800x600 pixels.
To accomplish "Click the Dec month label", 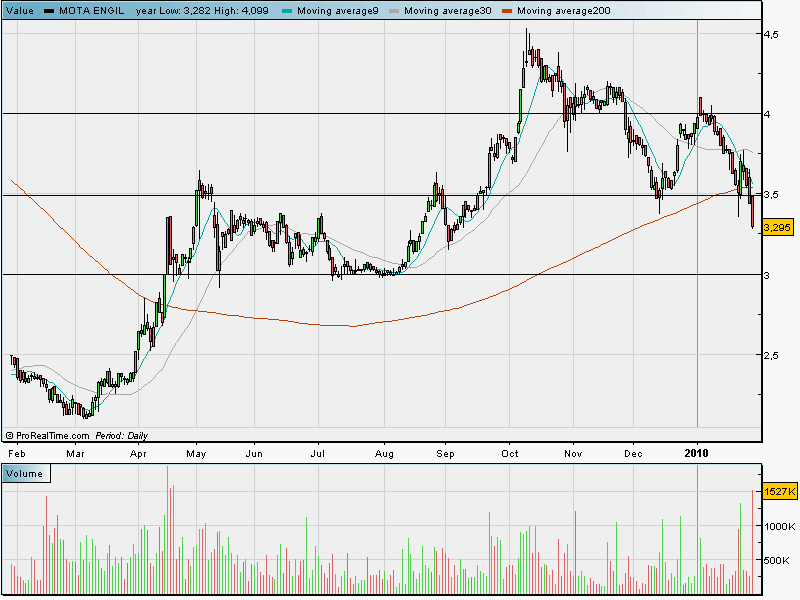I will [633, 454].
